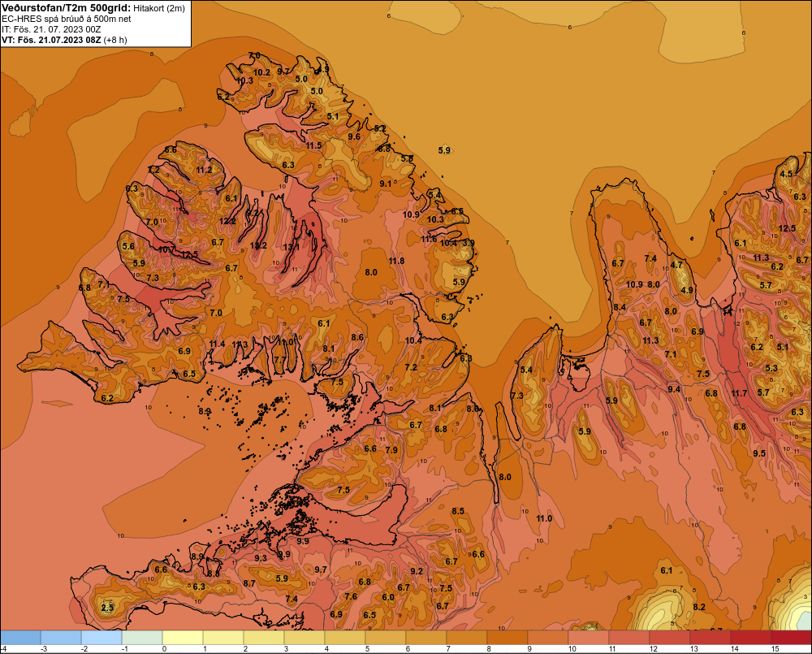Click the legend swatch between 10 and 11
The width and height of the screenshot is (812, 654).
[x=589, y=638]
